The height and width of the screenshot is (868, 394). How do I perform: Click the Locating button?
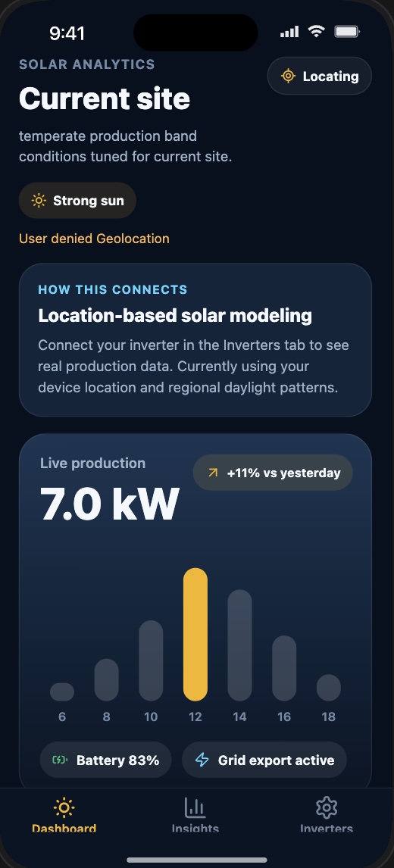(x=320, y=76)
